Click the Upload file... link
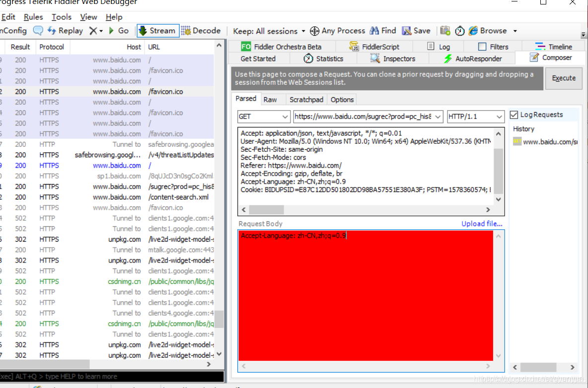Viewport: 588px width, 388px height. coord(482,224)
